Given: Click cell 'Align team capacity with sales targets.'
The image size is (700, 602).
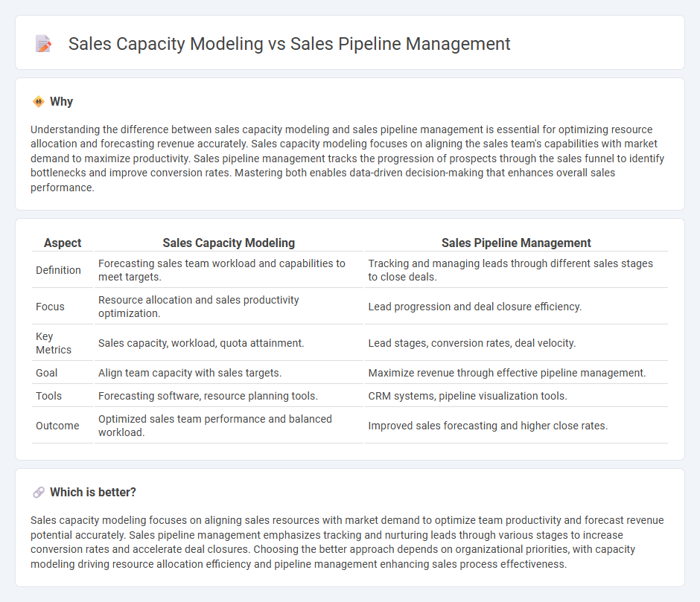Looking at the screenshot, I should (229, 373).
